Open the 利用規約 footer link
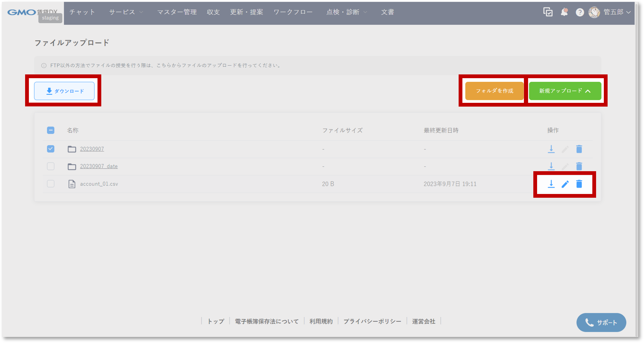644x343 pixels. 321,321
